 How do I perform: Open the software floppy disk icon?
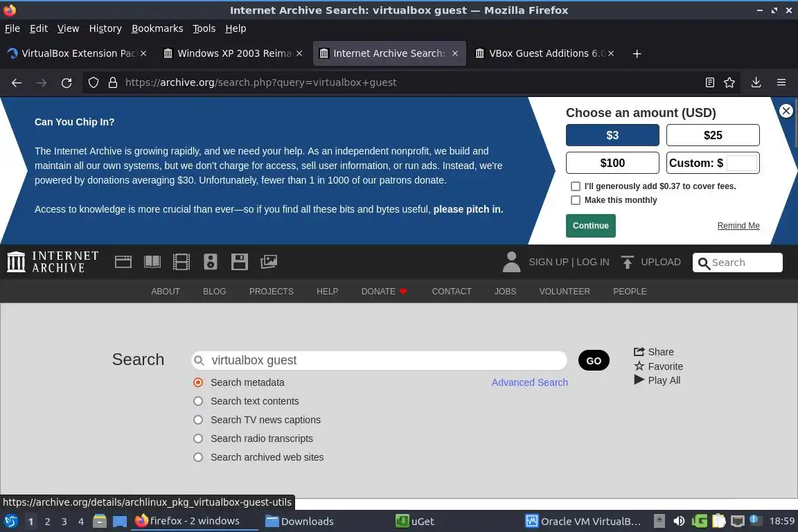(x=239, y=262)
